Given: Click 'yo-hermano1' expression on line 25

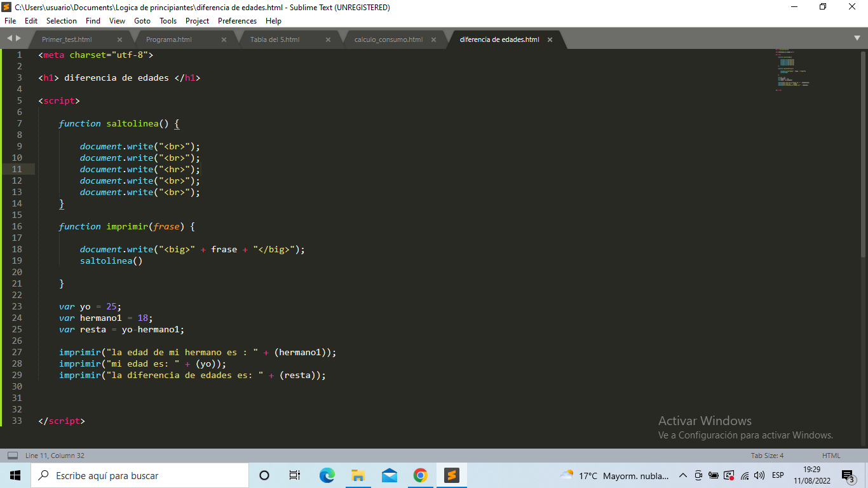Looking at the screenshot, I should (151, 329).
